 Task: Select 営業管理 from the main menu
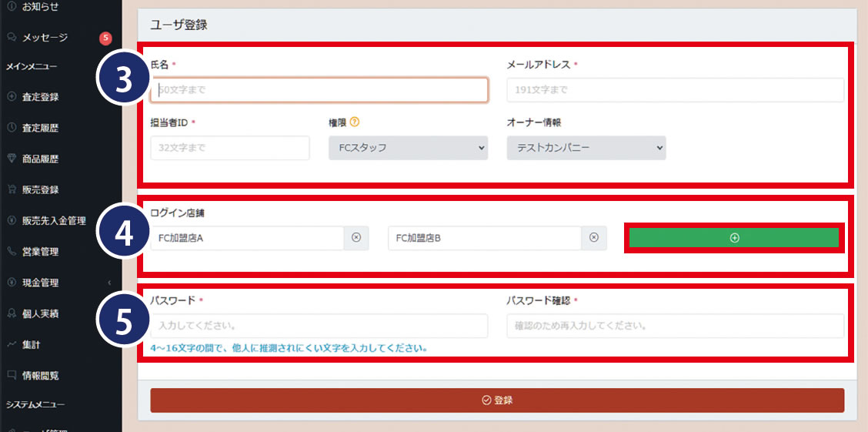pyautogui.click(x=40, y=252)
